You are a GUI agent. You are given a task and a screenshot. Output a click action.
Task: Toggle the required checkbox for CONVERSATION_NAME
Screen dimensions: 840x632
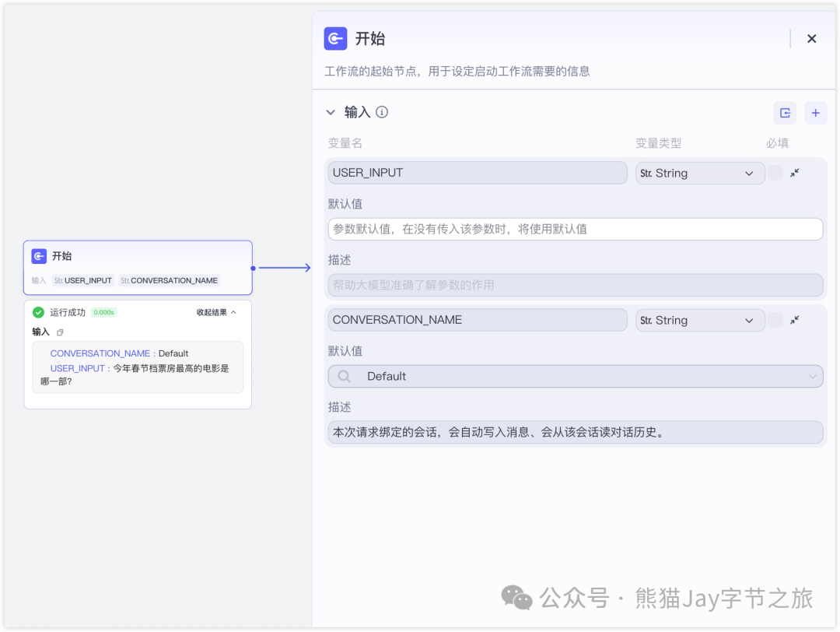click(x=775, y=320)
